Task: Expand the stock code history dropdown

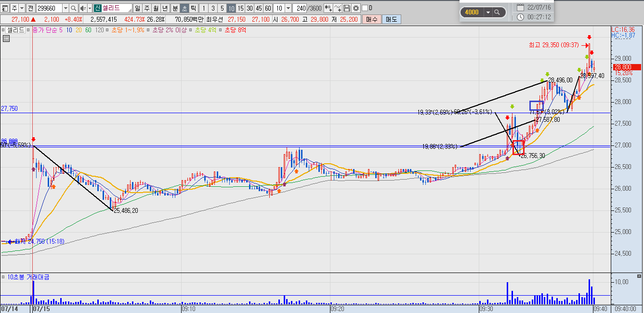Action: pyautogui.click(x=66, y=8)
